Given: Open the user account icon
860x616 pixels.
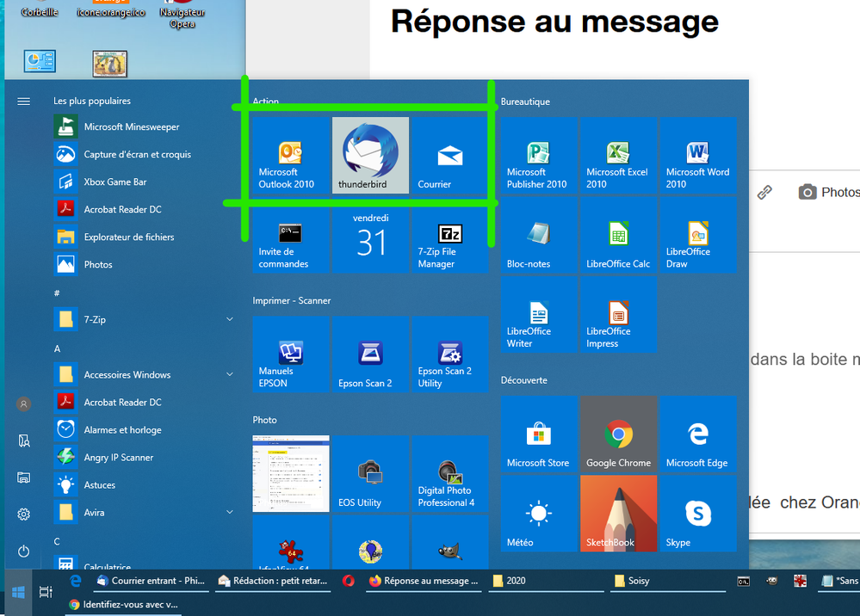Looking at the screenshot, I should click(23, 404).
